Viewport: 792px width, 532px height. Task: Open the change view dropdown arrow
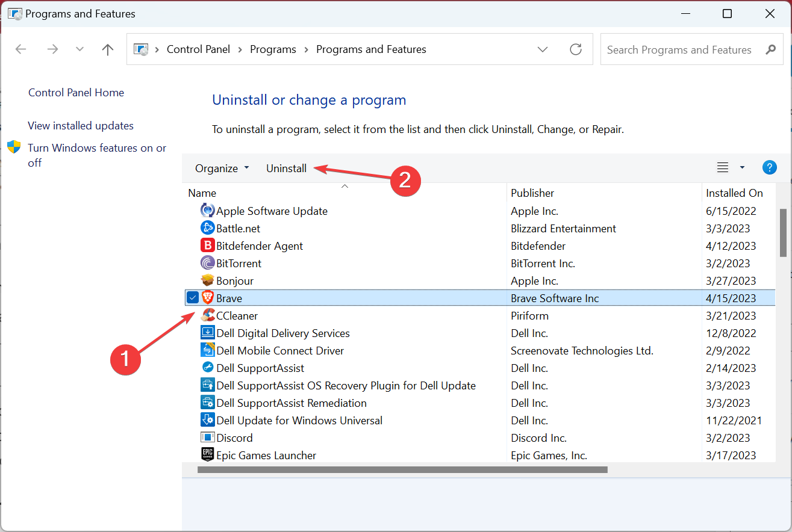pos(741,167)
